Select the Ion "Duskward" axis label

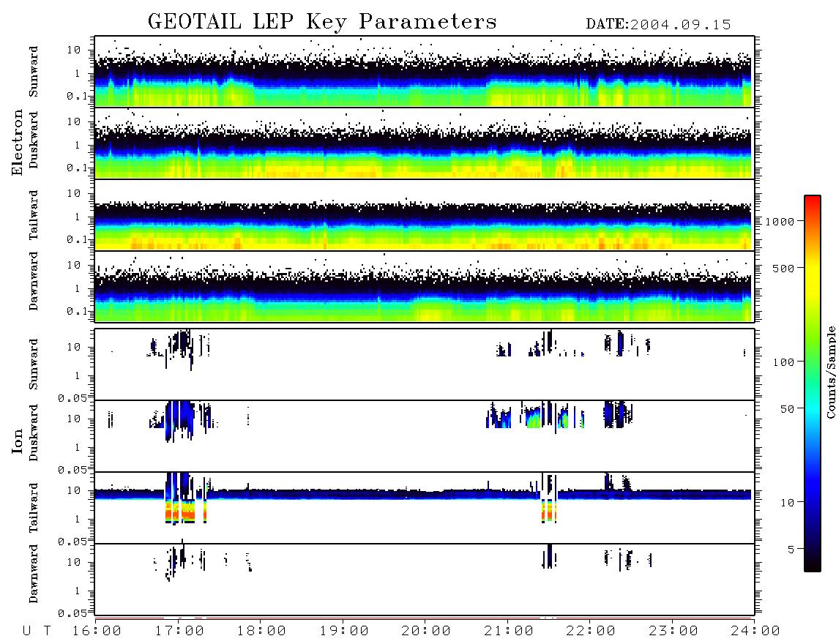[x=34, y=433]
